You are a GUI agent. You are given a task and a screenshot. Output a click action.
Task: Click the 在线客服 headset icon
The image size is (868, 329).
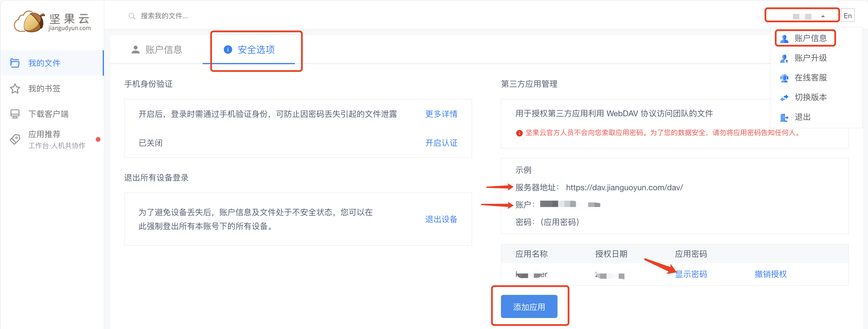tap(784, 78)
